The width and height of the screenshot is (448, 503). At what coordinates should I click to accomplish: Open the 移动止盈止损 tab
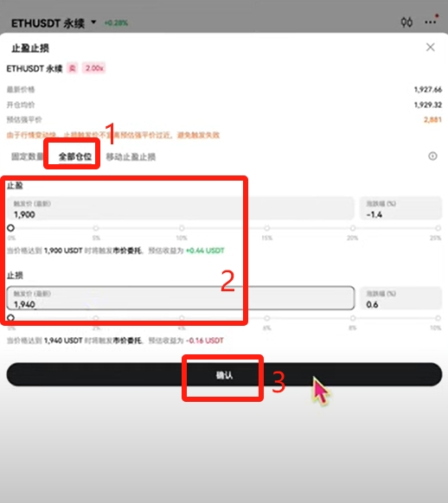point(131,157)
